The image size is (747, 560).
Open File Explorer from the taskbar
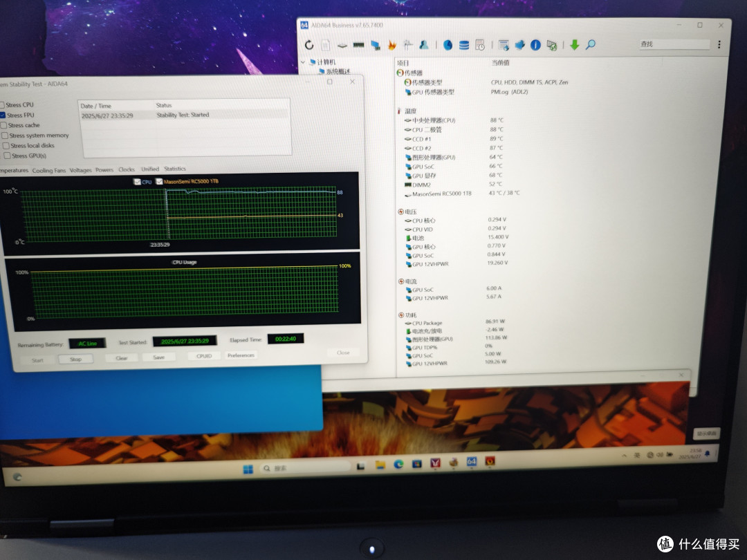(x=380, y=465)
